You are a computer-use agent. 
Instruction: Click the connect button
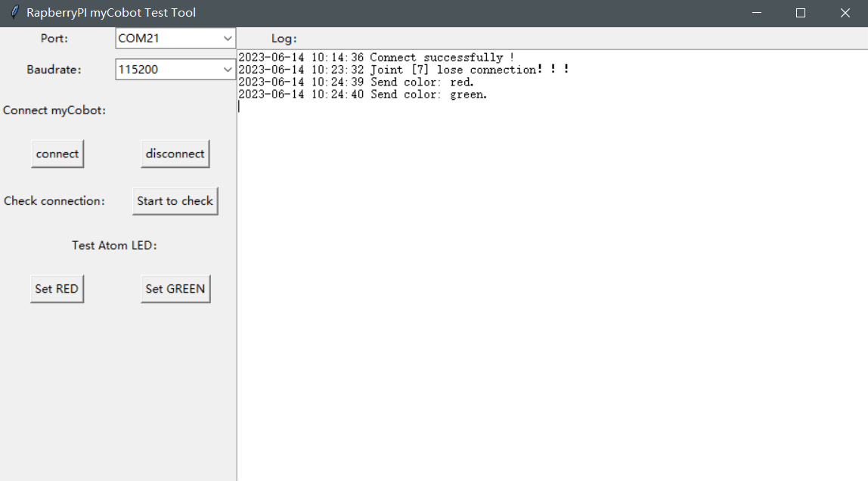click(x=57, y=154)
